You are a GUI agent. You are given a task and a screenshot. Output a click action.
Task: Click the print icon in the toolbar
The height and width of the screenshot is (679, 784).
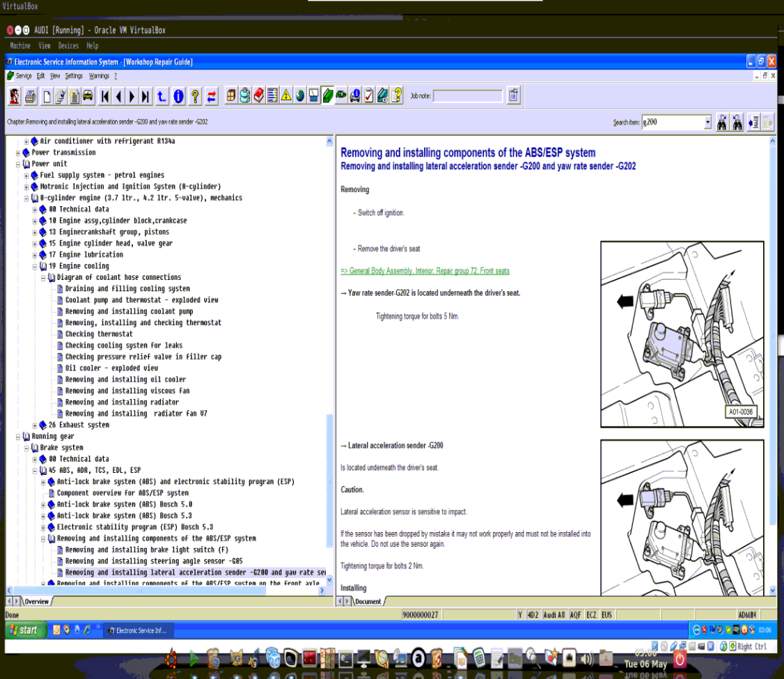click(x=31, y=96)
